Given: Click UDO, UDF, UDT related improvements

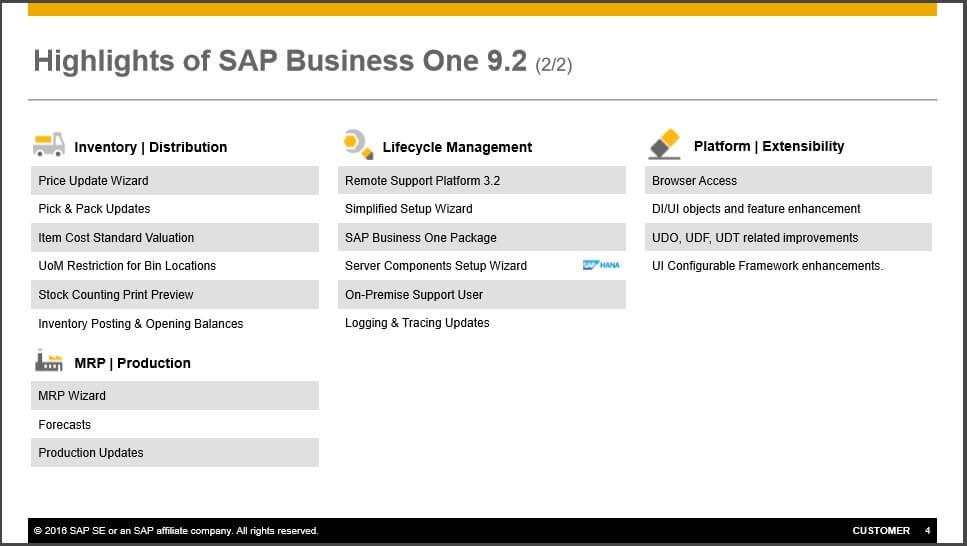Looking at the screenshot, I should [x=788, y=238].
